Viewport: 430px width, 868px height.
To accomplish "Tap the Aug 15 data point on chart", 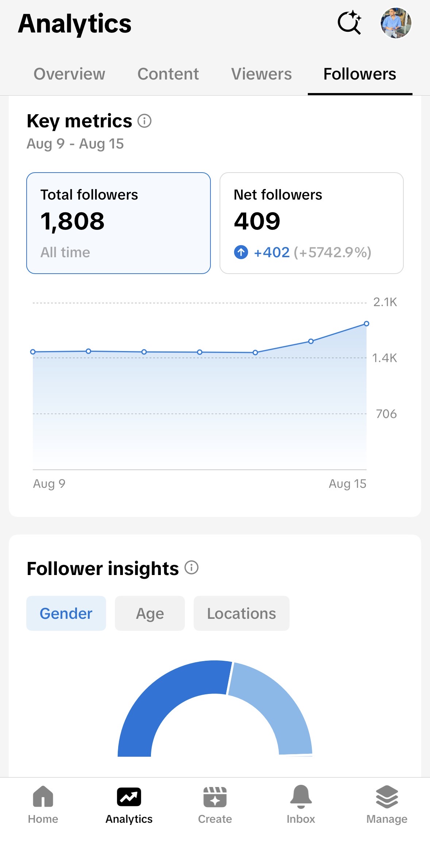I will (x=367, y=324).
